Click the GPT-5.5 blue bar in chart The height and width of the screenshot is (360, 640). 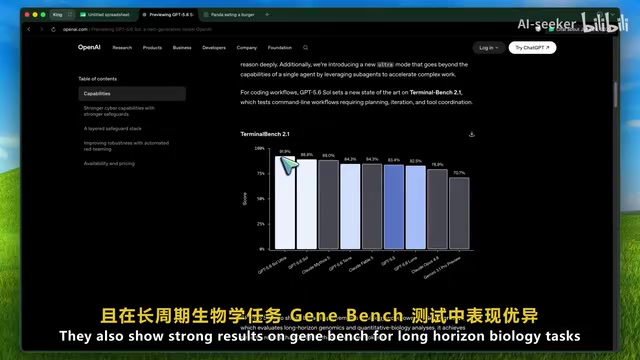pyautogui.click(x=394, y=207)
